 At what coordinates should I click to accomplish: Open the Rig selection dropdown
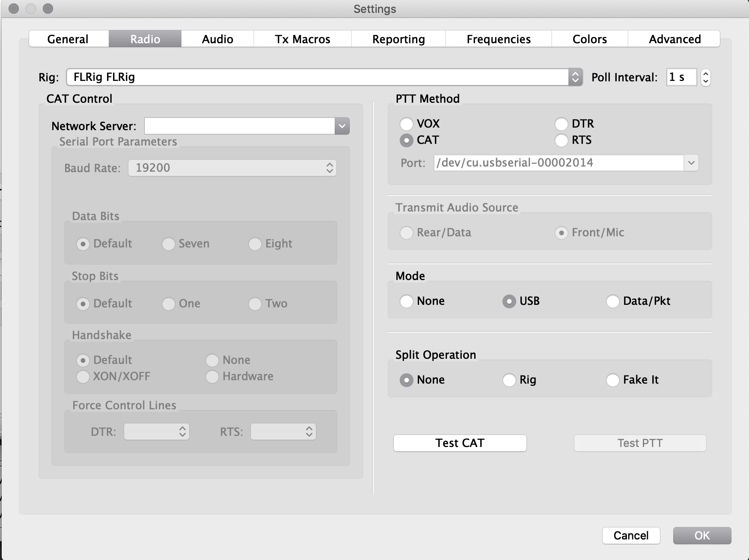pos(324,77)
